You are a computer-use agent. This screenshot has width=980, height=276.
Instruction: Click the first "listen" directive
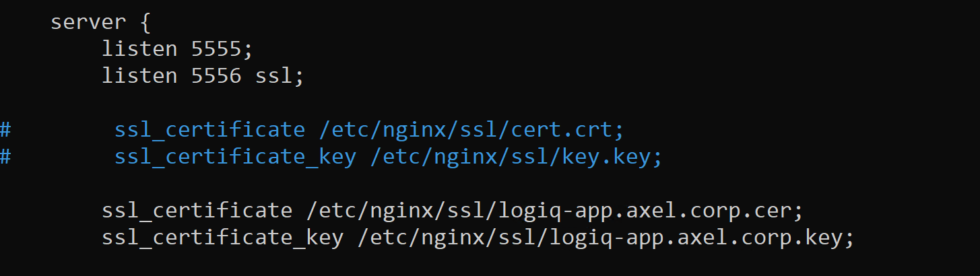click(139, 49)
